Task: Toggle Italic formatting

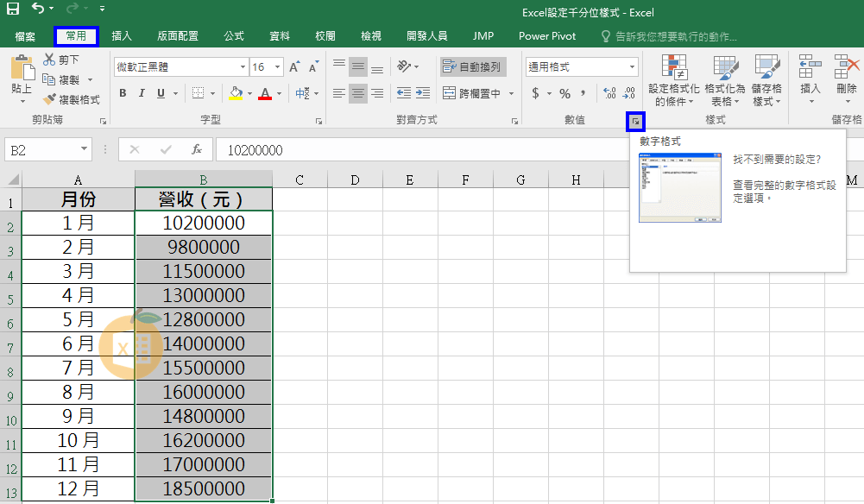Action: 141,93
